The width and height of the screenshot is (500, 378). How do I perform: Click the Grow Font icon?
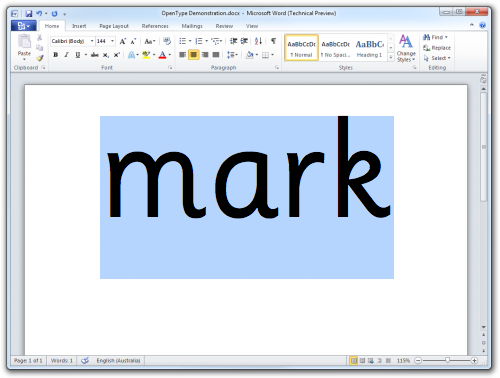coord(123,41)
